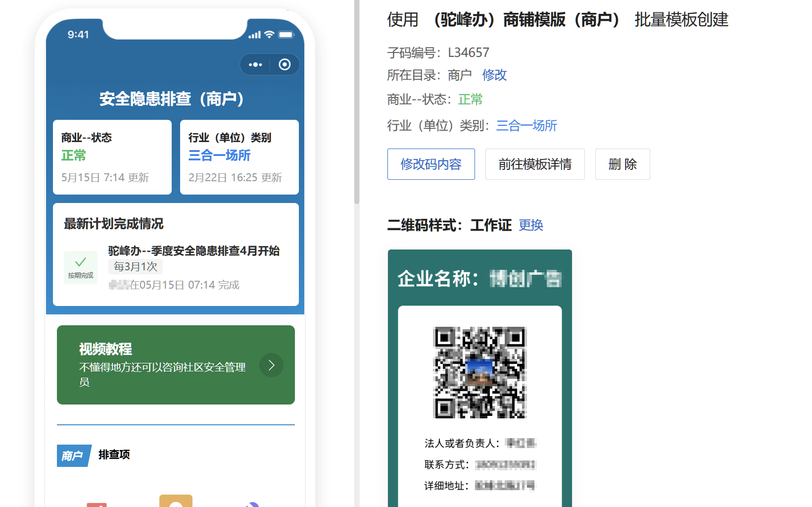Click the 修改码内容 button
812x507 pixels.
pyautogui.click(x=431, y=164)
